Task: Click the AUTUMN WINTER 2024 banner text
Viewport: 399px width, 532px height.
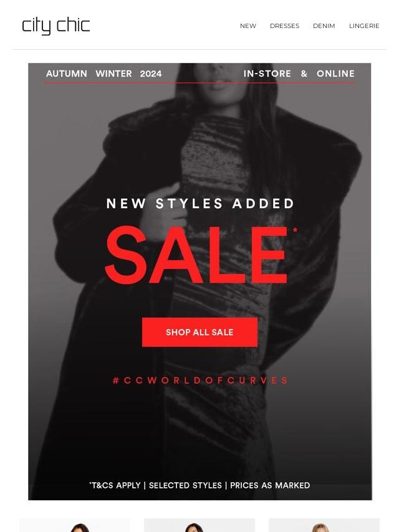Action: click(104, 74)
